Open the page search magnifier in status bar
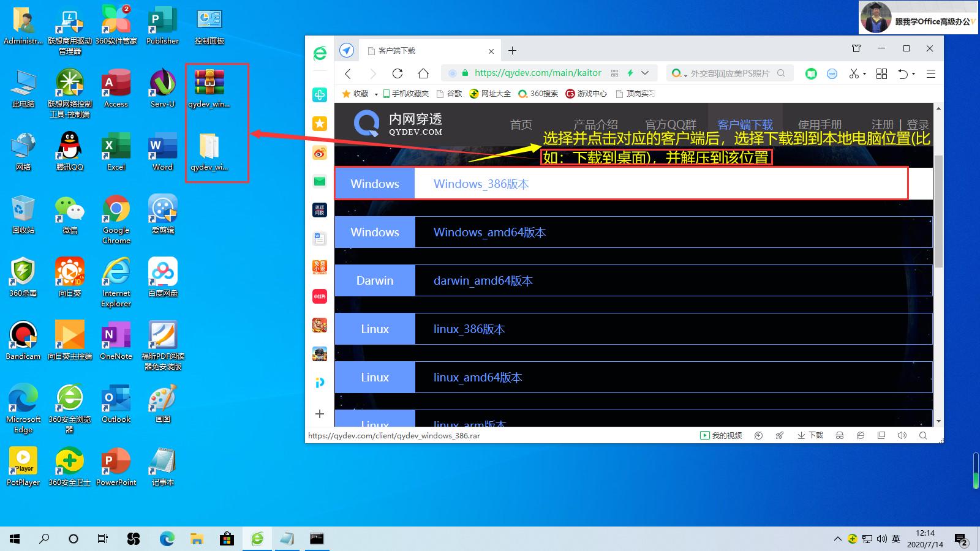The image size is (980, 551). click(922, 435)
